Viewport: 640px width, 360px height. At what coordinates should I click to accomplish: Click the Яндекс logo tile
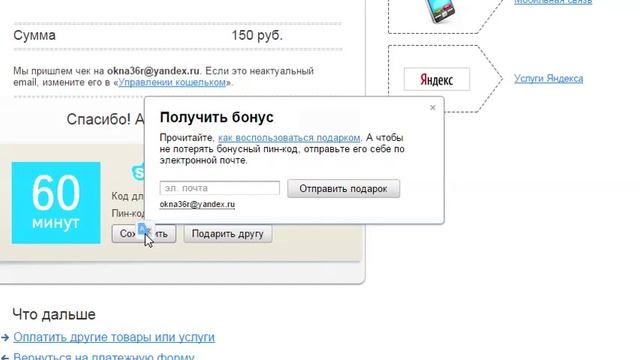pos(437,79)
